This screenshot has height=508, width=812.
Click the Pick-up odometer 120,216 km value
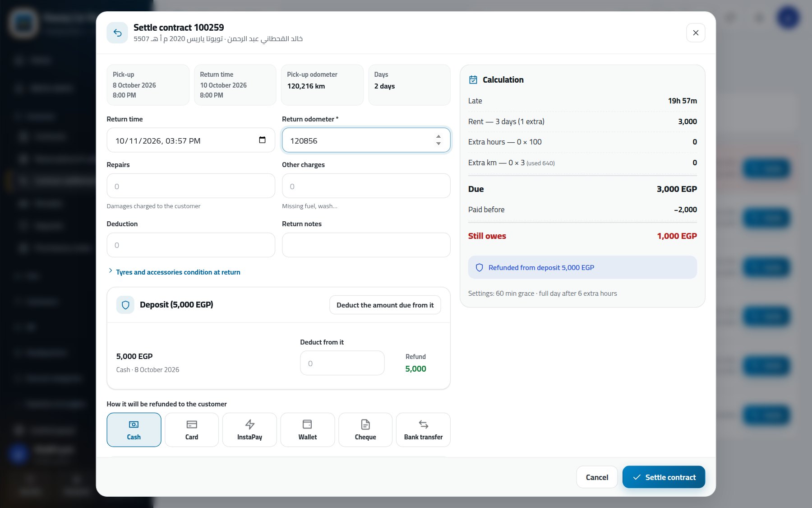click(x=306, y=86)
